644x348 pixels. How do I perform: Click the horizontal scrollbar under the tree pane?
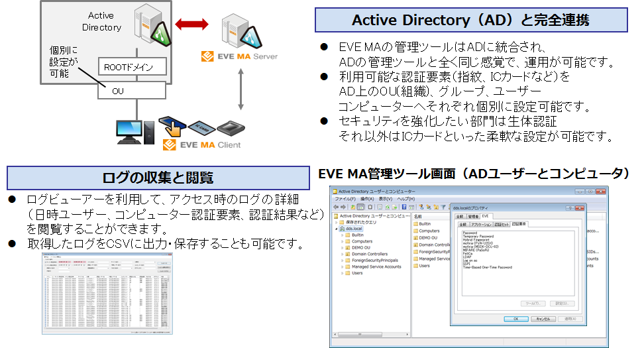[371, 335]
